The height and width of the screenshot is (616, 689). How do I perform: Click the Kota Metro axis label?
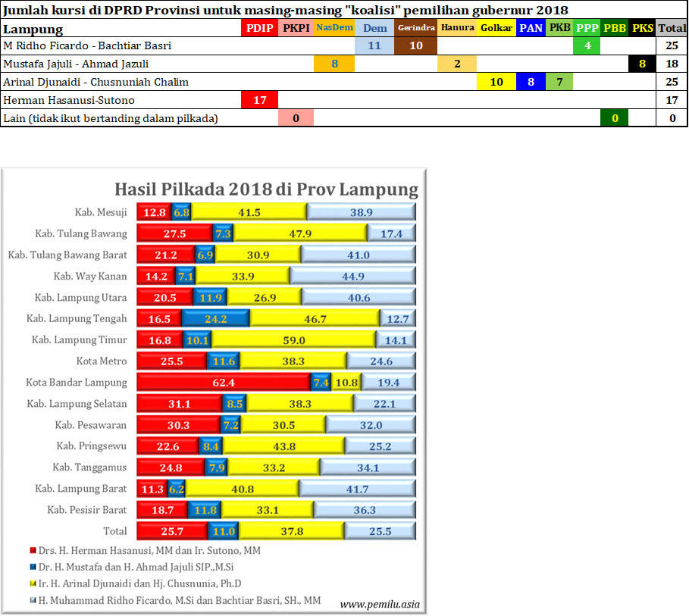(x=102, y=361)
